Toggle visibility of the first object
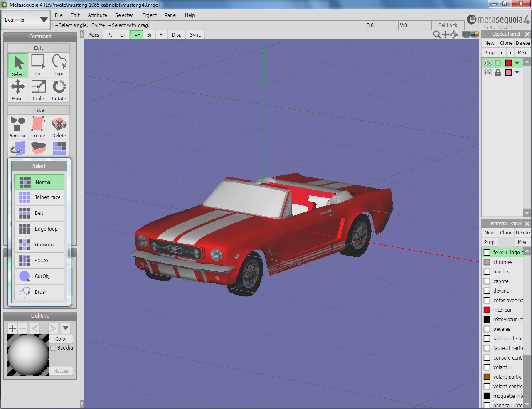Image resolution: width=532 pixels, height=409 pixels. (x=488, y=63)
